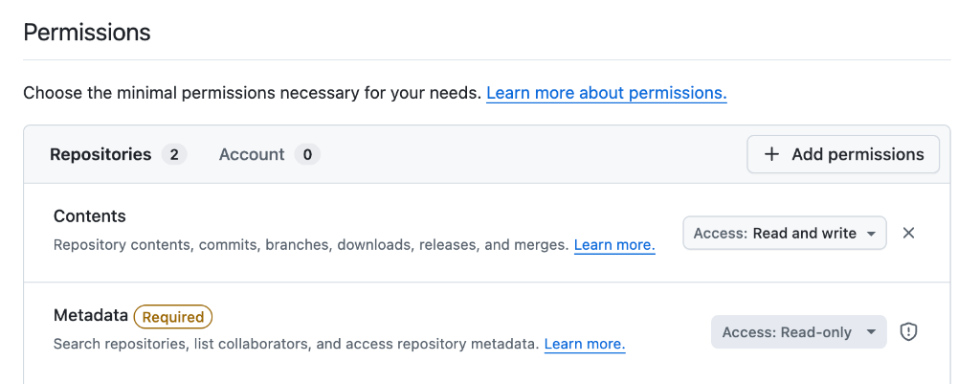Viewport: 980px width, 384px height.
Task: Click the Repositories count badge showing 2
Action: pyautogui.click(x=173, y=154)
